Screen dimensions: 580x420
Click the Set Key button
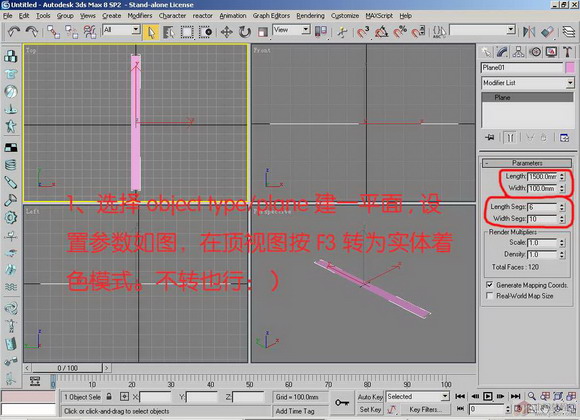(x=370, y=409)
